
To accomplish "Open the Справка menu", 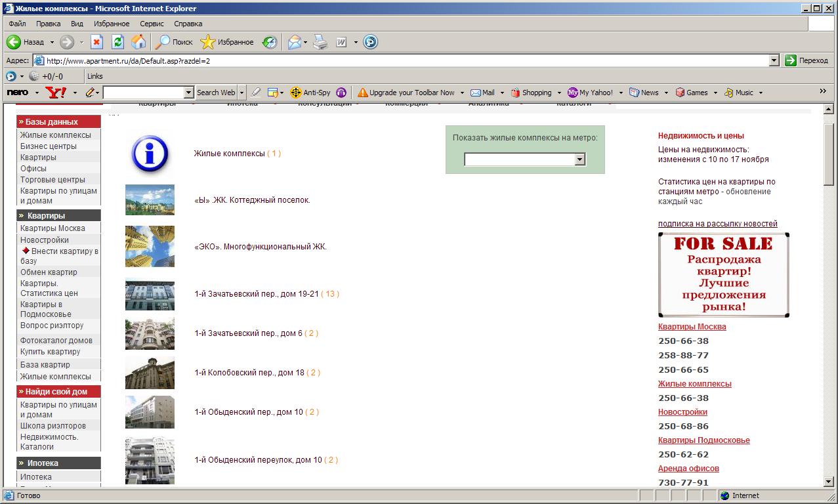I will pos(188,24).
